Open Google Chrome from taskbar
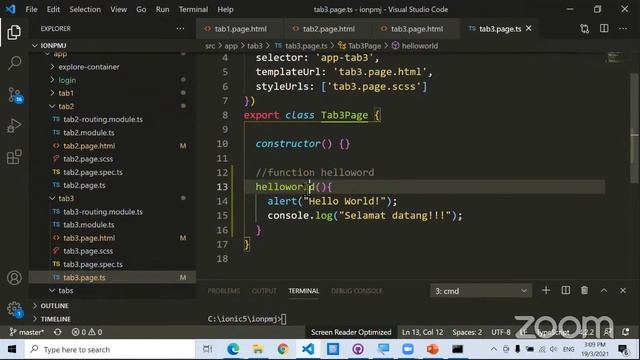 [283, 349]
